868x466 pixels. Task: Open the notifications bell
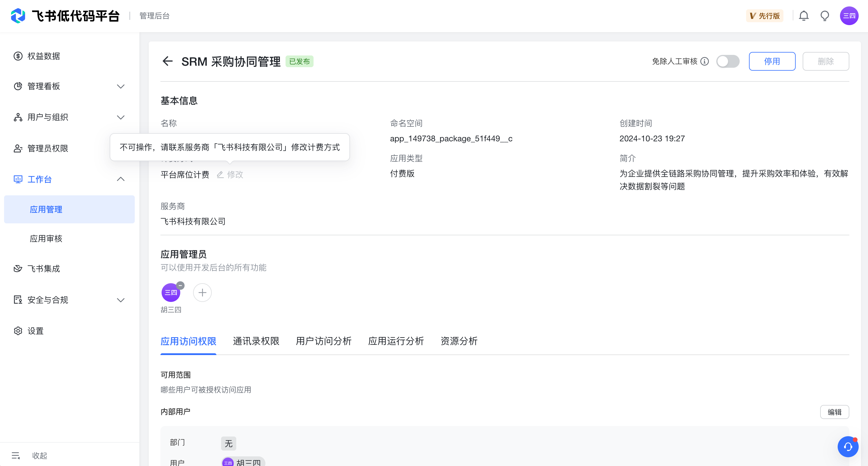click(x=804, y=16)
